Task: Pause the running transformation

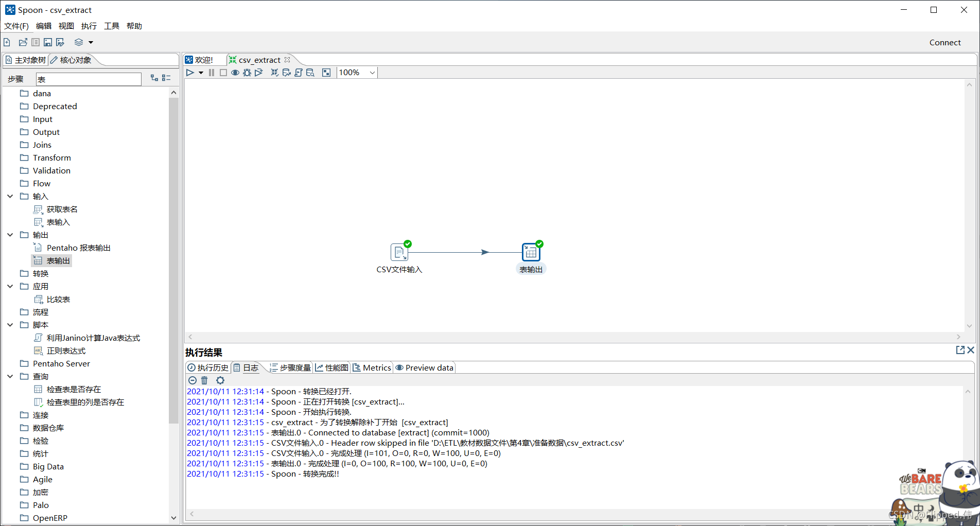Action: tap(212, 73)
